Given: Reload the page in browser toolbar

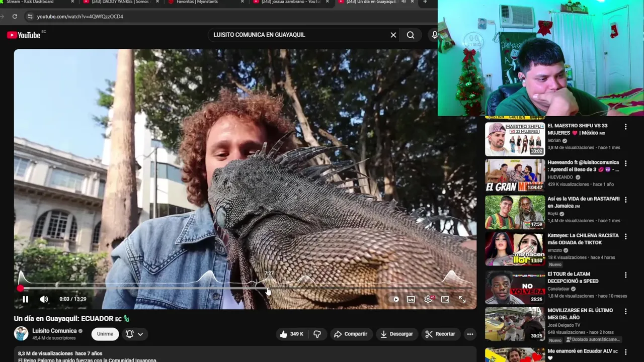Looking at the screenshot, I should click(15, 17).
